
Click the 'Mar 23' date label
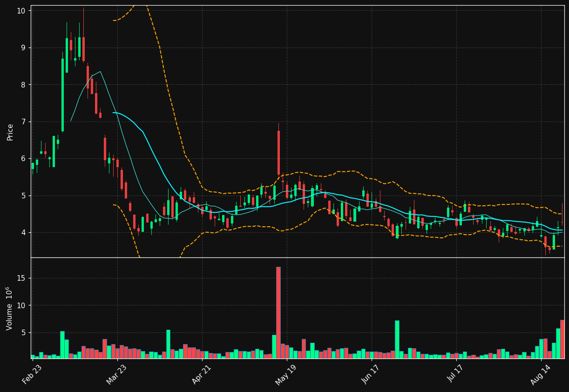click(x=116, y=375)
